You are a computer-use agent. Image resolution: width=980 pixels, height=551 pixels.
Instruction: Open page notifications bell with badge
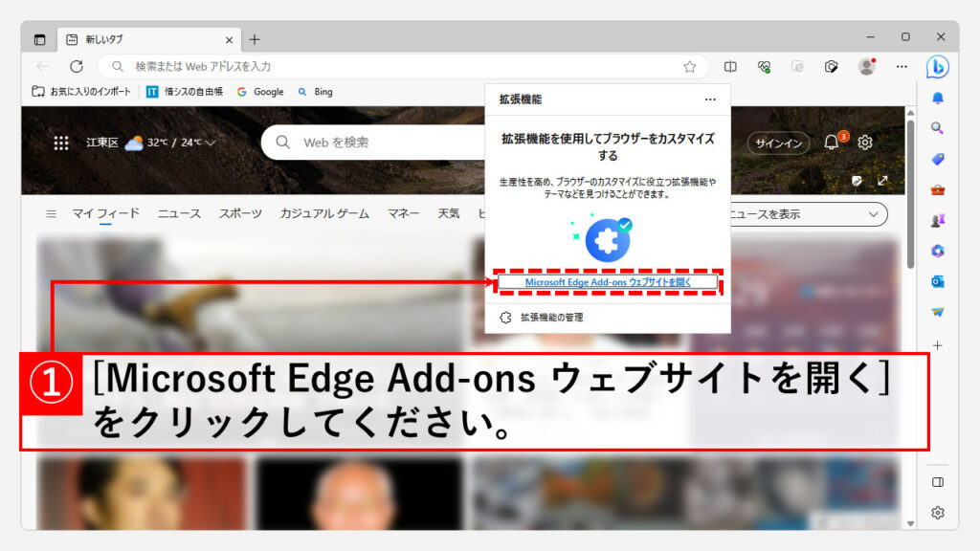[832, 142]
